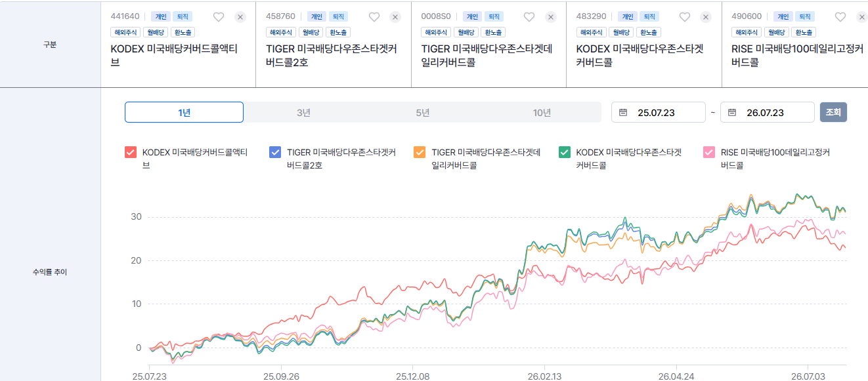Open calendar icon of end date 26.07.23

(733, 113)
